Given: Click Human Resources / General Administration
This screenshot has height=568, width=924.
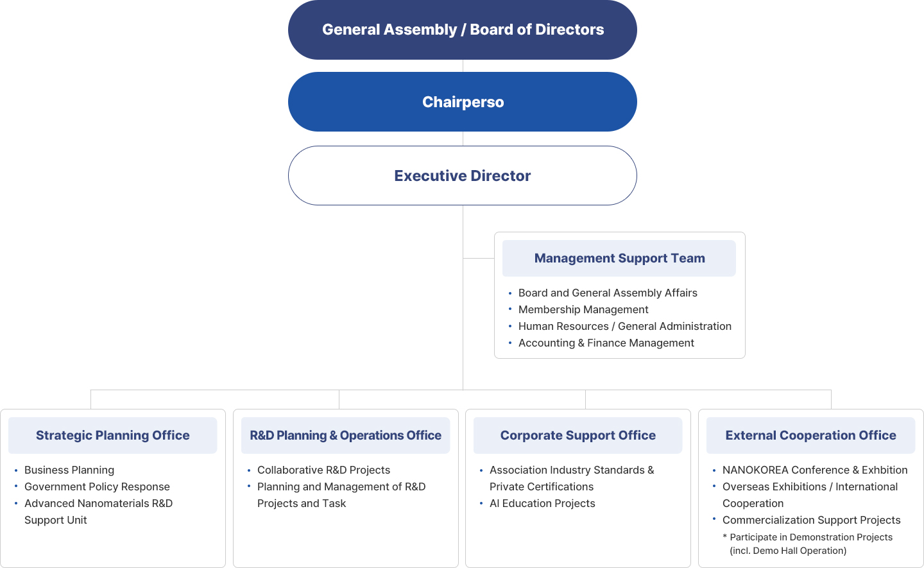Looking at the screenshot, I should pyautogui.click(x=624, y=327).
